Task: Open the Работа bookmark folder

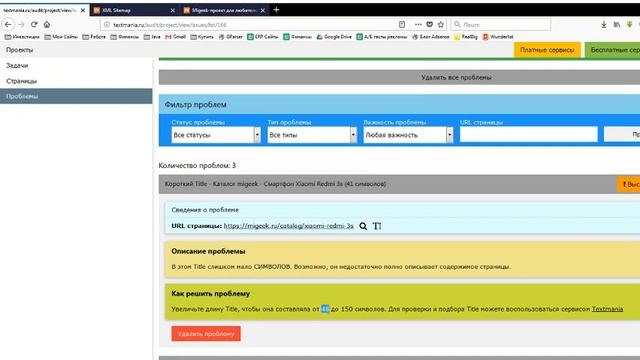Action: click(94, 37)
